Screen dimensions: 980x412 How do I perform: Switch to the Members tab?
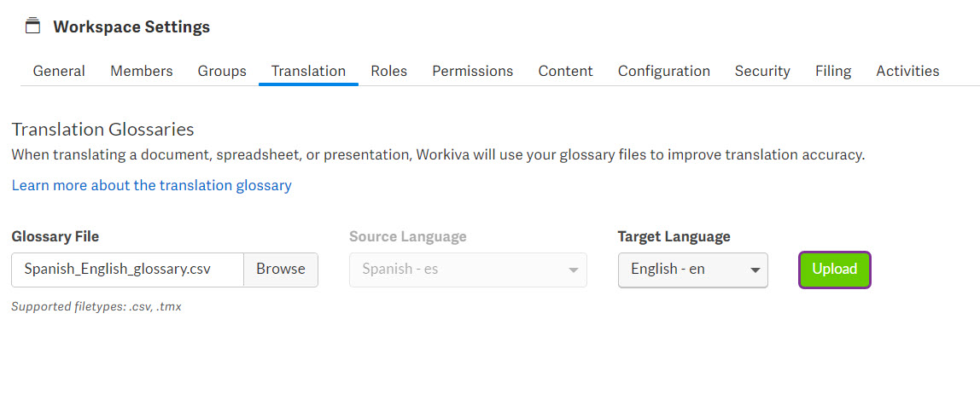pos(141,71)
